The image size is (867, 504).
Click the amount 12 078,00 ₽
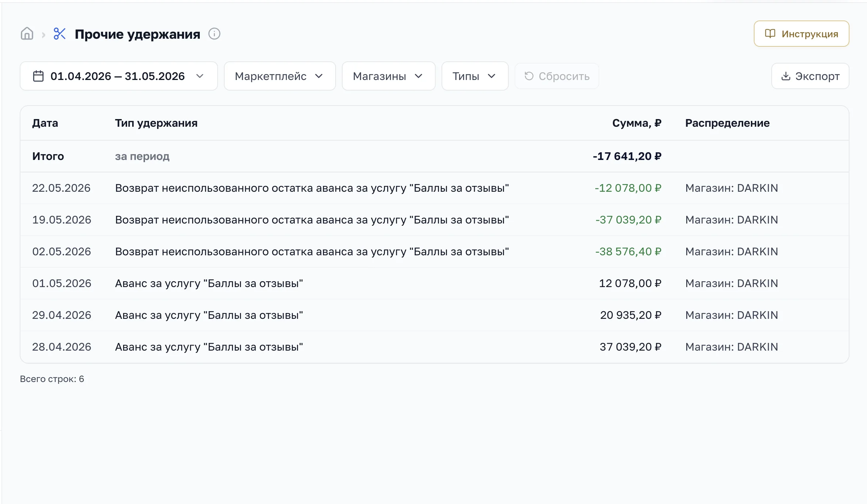point(630,283)
